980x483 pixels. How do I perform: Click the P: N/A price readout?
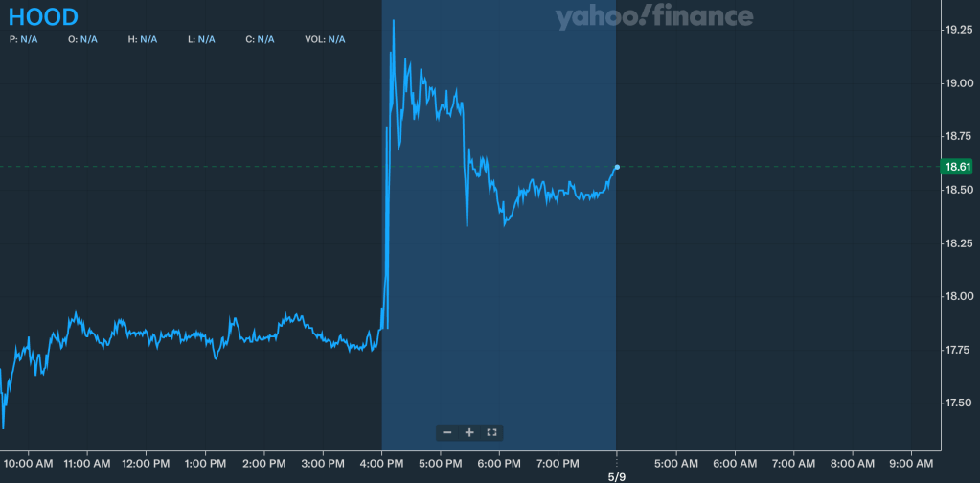coord(23,39)
